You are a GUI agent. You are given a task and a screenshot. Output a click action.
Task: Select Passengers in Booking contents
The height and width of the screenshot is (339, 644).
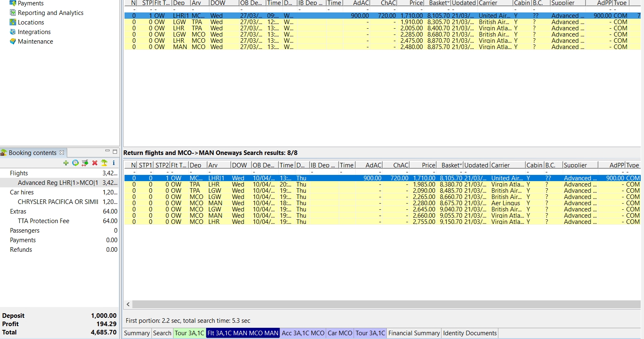coord(60,230)
